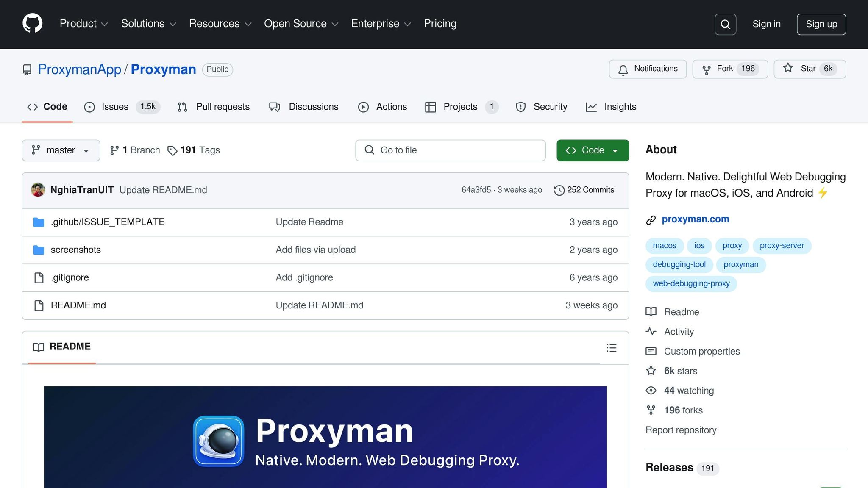Open the GitHub home logo
The width and height of the screenshot is (868, 488).
coord(32,23)
